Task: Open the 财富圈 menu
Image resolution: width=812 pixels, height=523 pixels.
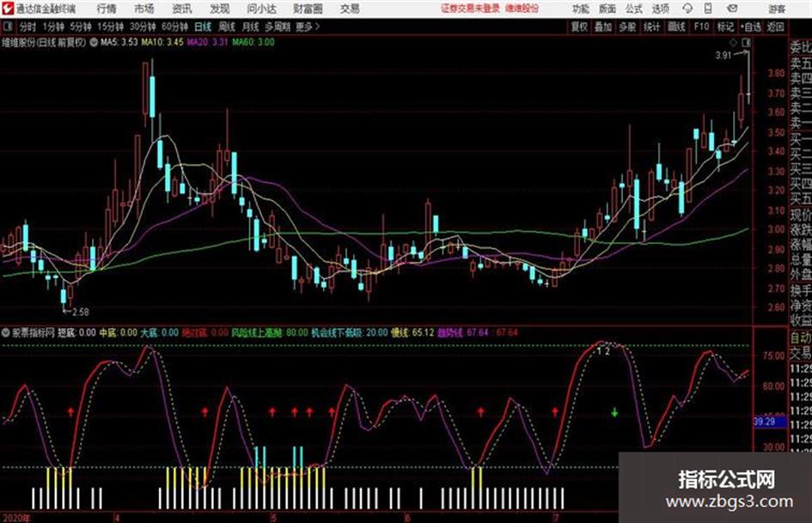Action: point(308,9)
